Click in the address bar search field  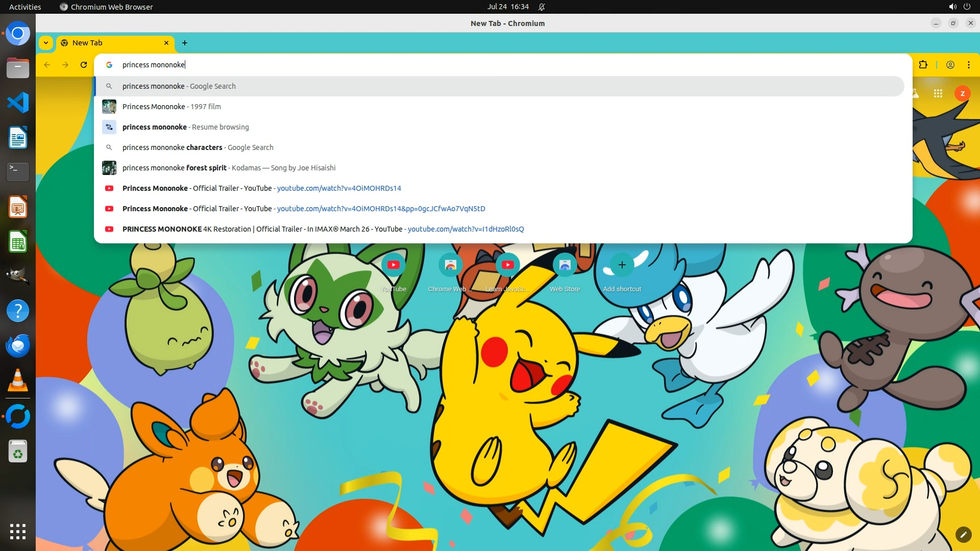point(408,65)
